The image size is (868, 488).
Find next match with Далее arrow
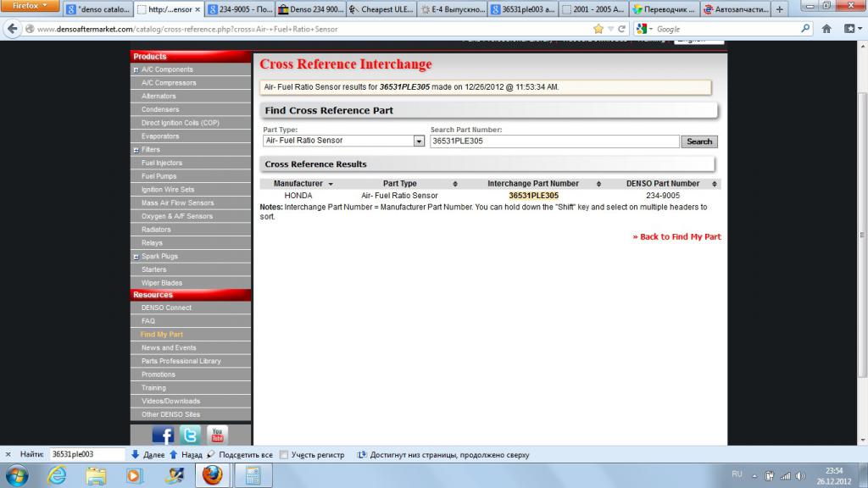pos(147,454)
